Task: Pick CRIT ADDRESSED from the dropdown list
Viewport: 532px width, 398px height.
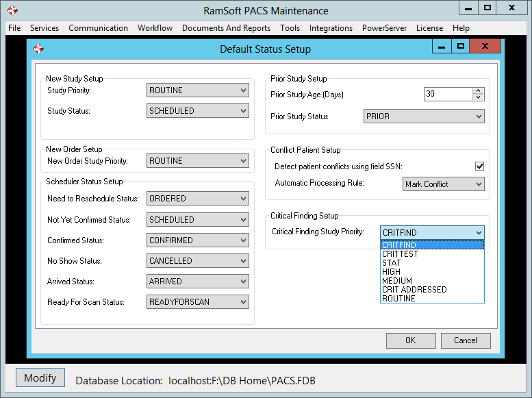Action: coord(414,290)
